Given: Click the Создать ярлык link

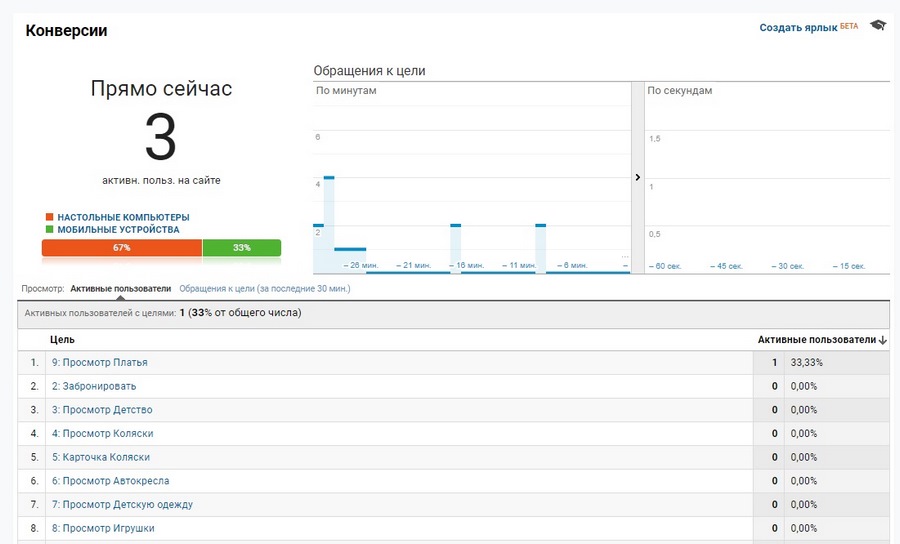Looking at the screenshot, I should 798,28.
